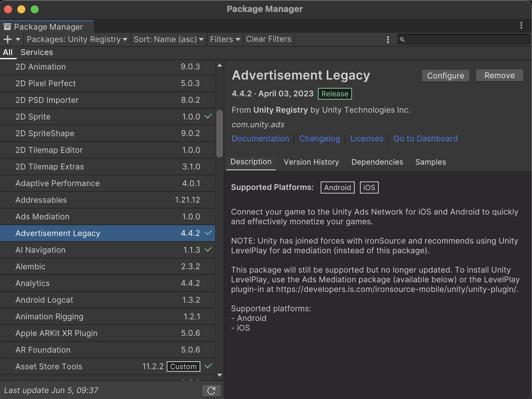Screen dimensions: 532x399
Task: Select the 2D Pixel Perfect package
Action: (107, 83)
